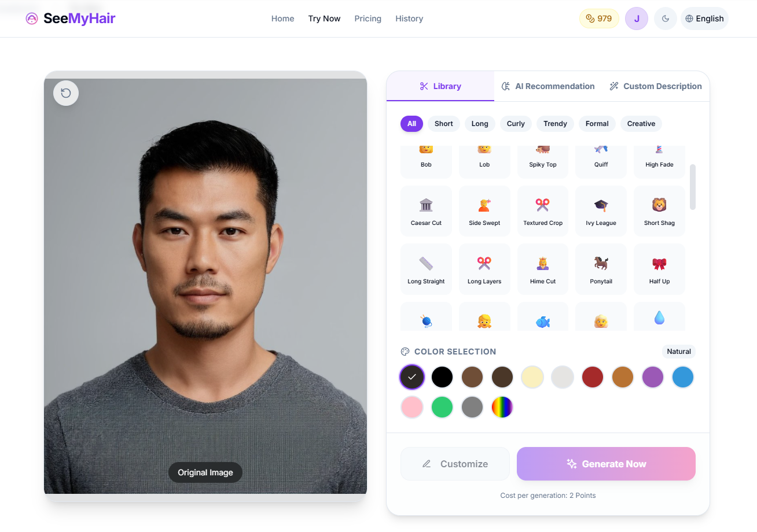
Task: Select the Bob hairstyle
Action: click(426, 156)
